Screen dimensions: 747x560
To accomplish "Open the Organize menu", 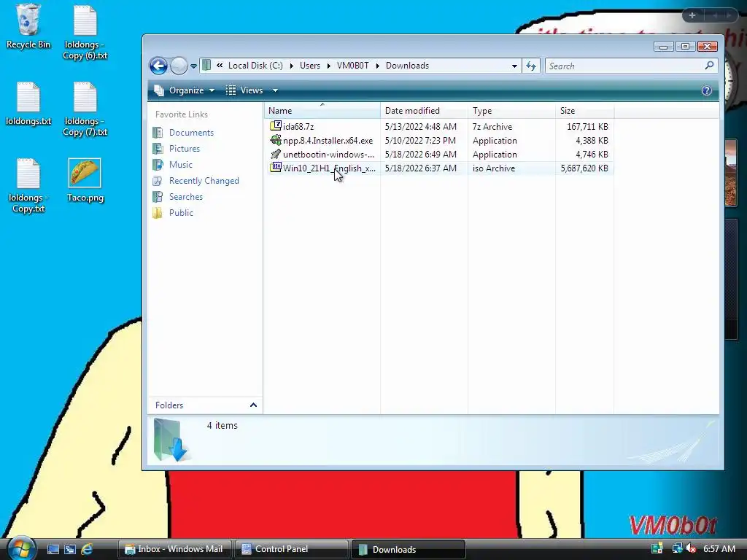I will pyautogui.click(x=184, y=90).
